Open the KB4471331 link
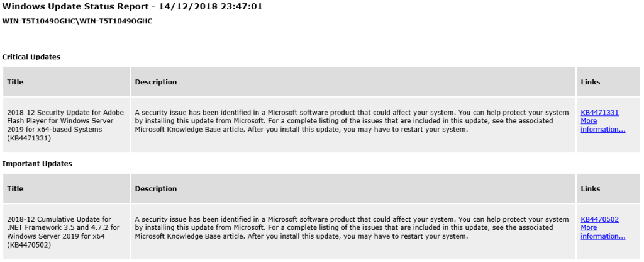Screen dimensions: 644x262 pyautogui.click(x=599, y=112)
